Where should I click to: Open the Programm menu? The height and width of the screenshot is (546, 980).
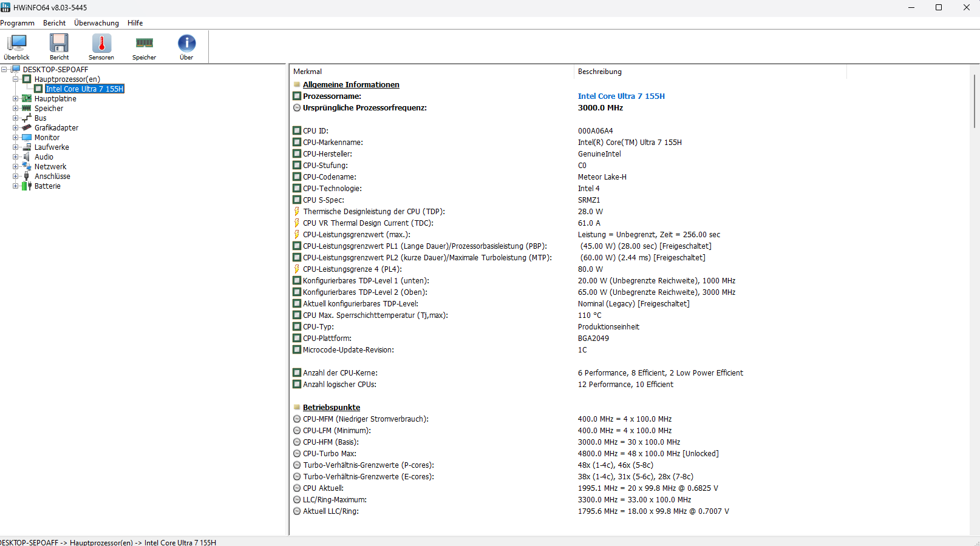click(18, 23)
